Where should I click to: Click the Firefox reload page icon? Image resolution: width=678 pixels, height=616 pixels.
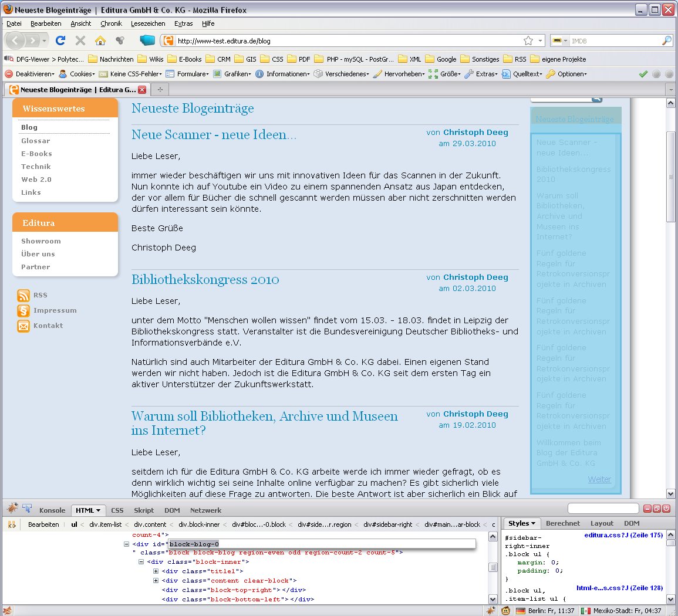(x=60, y=40)
